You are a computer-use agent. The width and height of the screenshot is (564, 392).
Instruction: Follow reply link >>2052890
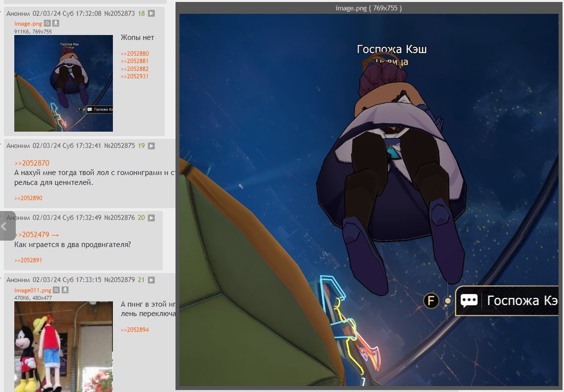29,198
